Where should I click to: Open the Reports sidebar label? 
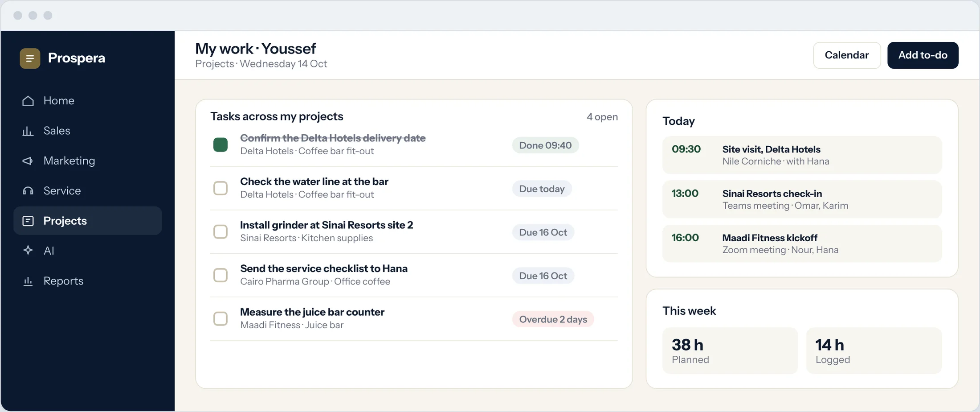click(63, 281)
